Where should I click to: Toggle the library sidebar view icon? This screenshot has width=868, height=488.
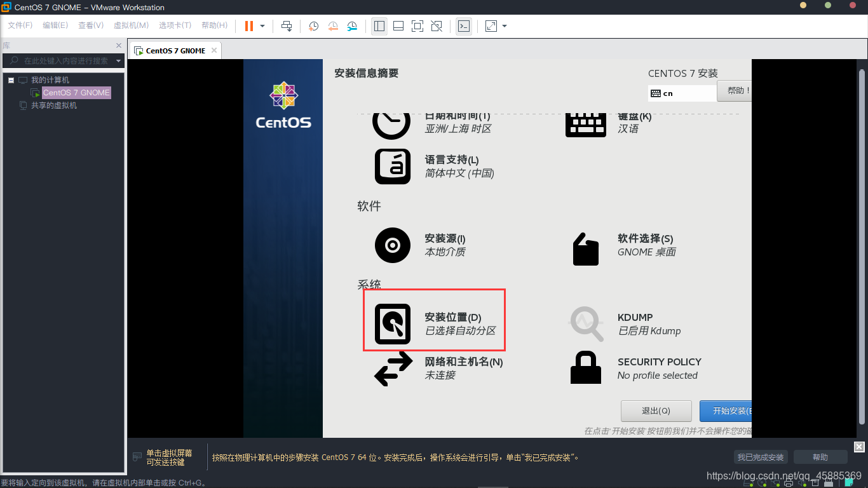click(x=379, y=26)
